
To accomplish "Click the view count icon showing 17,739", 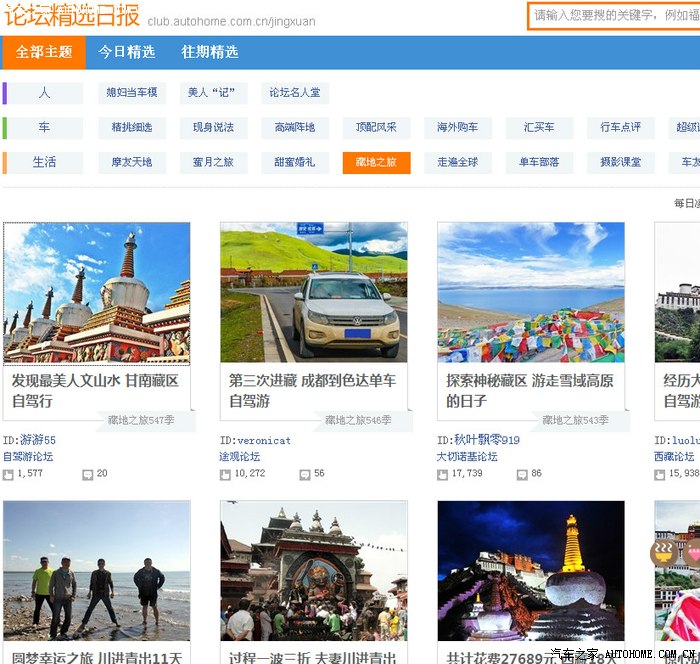I will (x=443, y=474).
